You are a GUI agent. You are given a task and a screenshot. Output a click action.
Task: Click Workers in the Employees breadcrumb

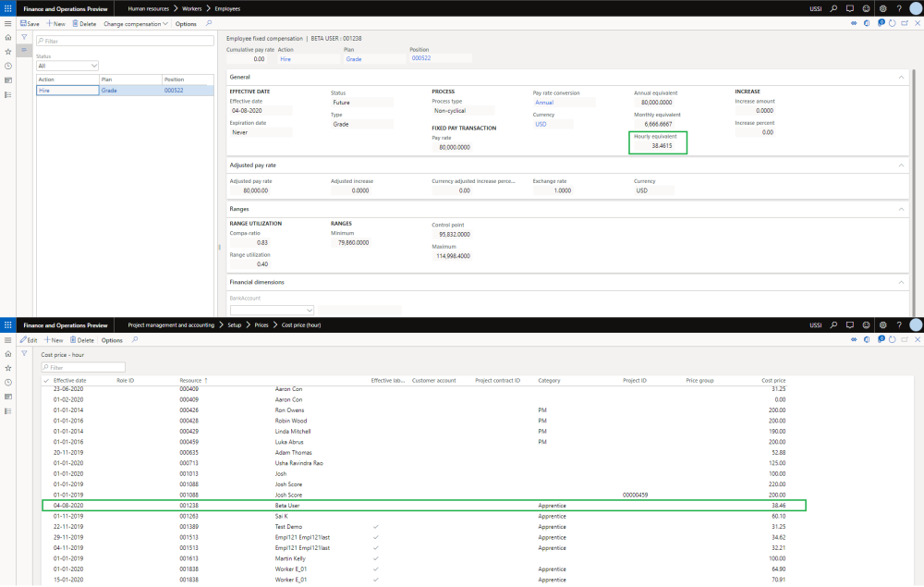click(x=192, y=7)
